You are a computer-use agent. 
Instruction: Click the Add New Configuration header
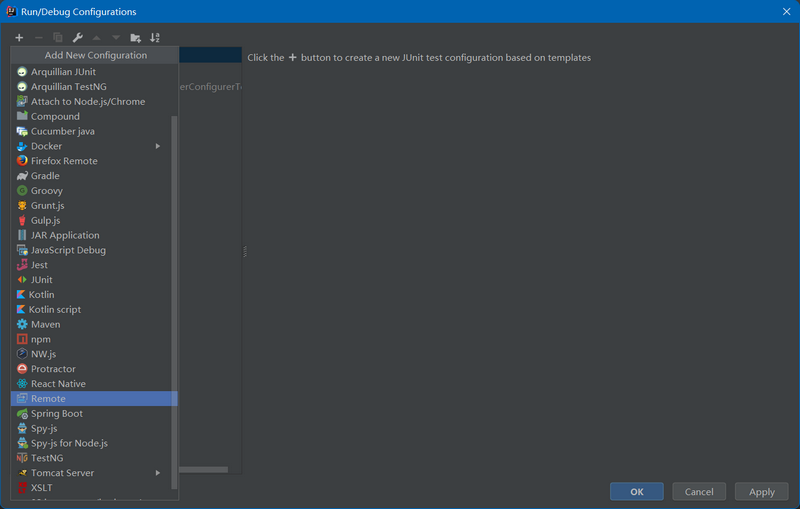click(x=95, y=55)
